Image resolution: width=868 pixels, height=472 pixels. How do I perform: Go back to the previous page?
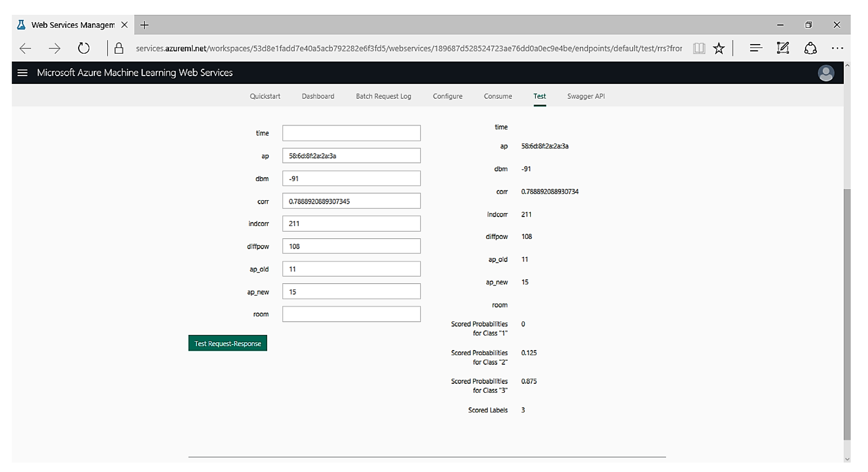click(x=25, y=48)
